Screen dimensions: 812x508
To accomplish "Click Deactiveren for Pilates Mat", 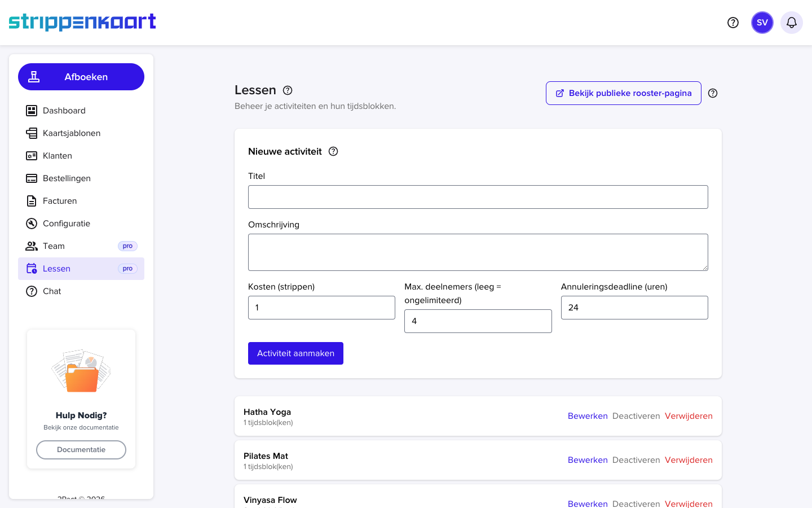I will 636,460.
